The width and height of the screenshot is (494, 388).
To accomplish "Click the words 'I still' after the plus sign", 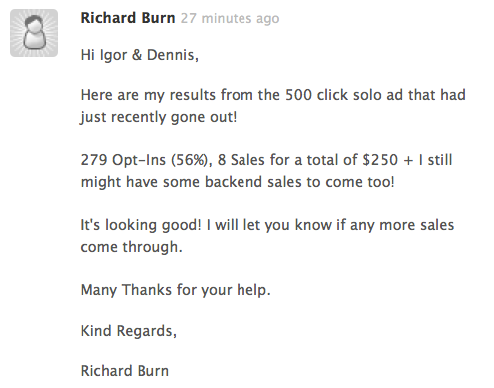I will pos(436,160).
